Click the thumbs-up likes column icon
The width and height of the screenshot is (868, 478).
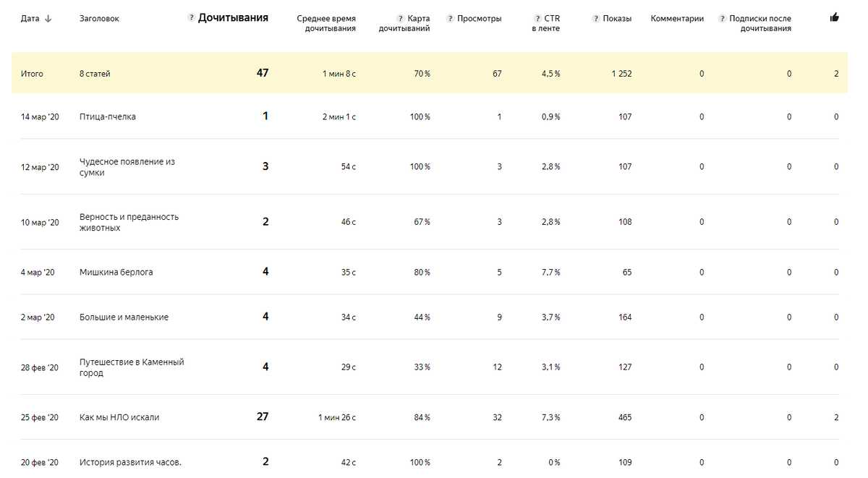coord(835,17)
